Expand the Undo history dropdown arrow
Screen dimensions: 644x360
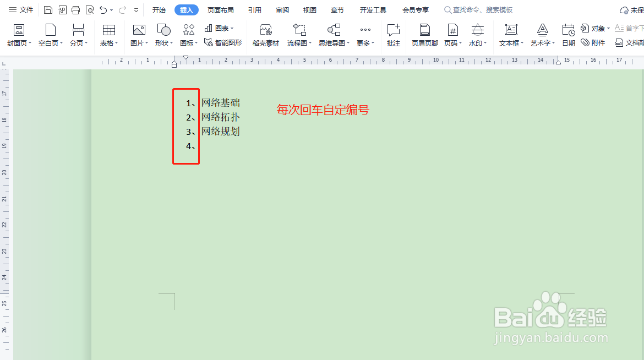(x=111, y=10)
